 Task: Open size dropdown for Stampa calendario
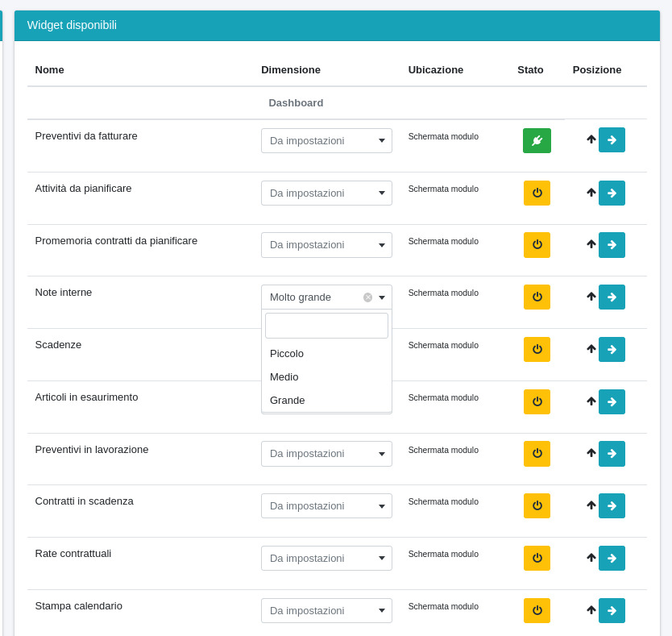[326, 610]
